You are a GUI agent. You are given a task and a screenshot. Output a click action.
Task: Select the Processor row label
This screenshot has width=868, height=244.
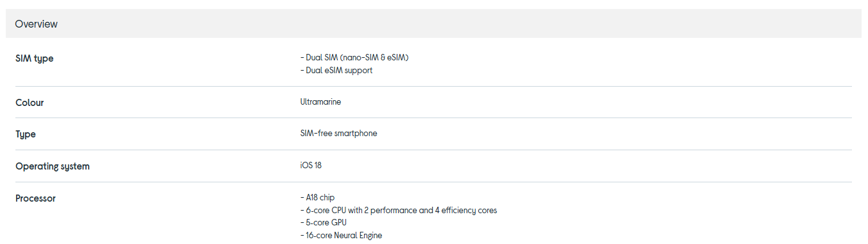35,198
